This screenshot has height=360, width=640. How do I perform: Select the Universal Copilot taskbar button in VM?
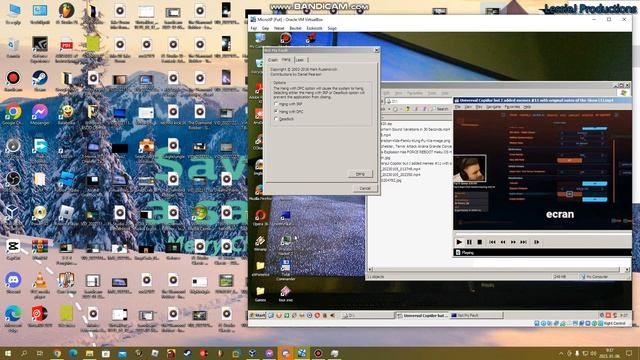click(422, 316)
